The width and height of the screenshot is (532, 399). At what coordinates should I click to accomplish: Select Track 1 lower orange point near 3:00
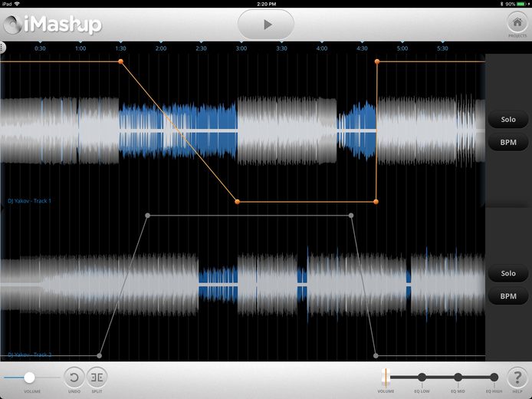(x=237, y=202)
